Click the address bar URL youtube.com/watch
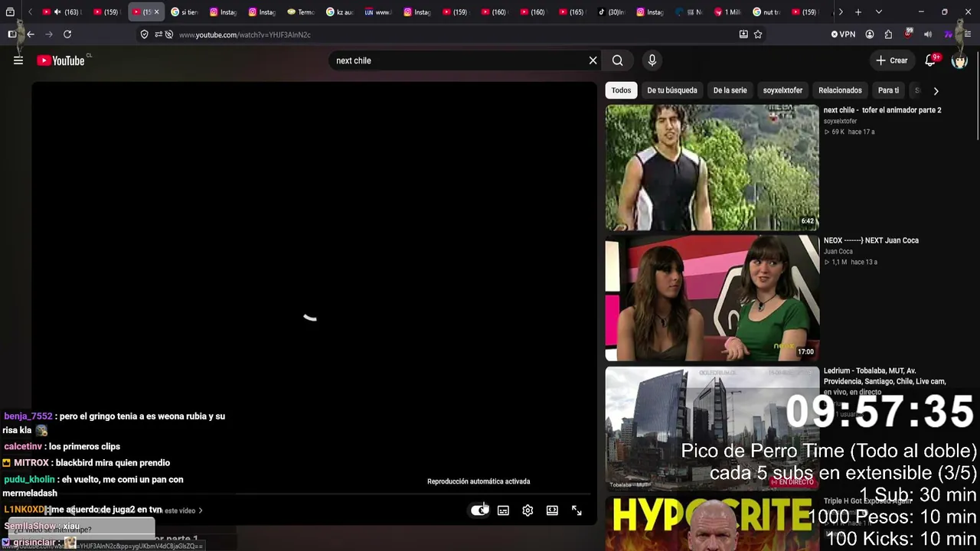This screenshot has height=551, width=980. tap(245, 34)
